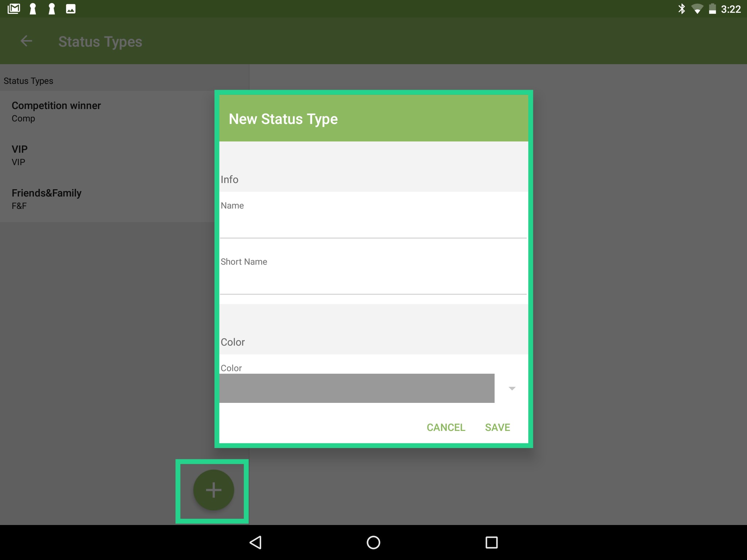The image size is (747, 560).
Task: Click the SAVE button
Action: (x=498, y=427)
